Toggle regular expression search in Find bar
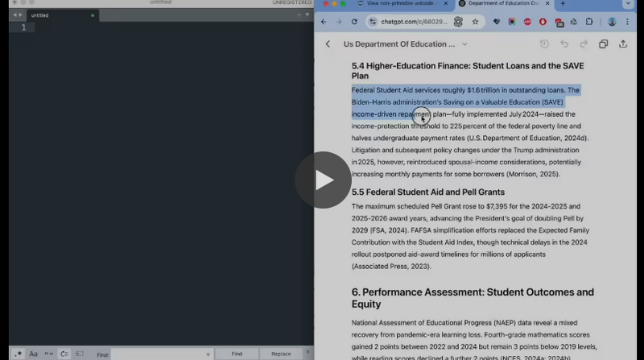Screen dimensions: 644x360 (18, 354)
